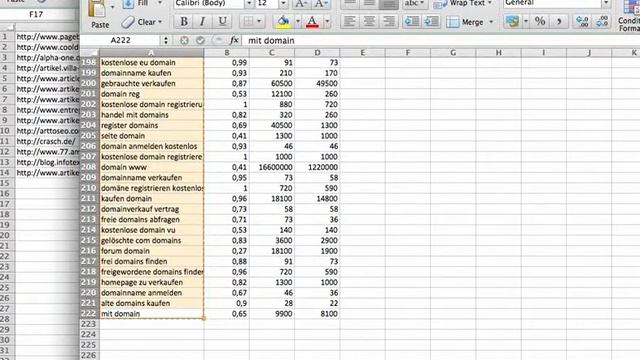
Task: Click the yellow fill color bucket
Action: tap(283, 21)
